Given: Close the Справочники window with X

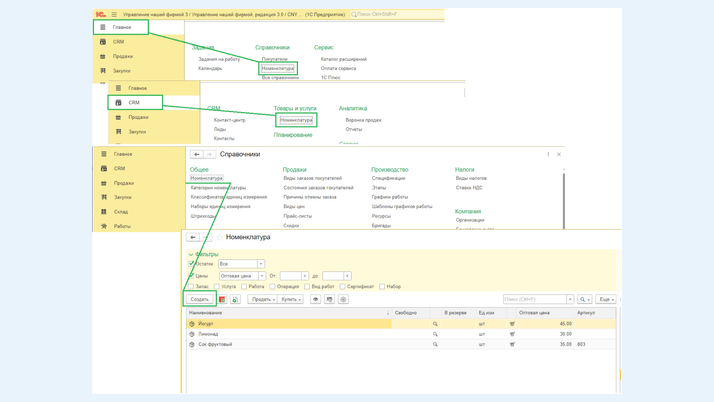Looking at the screenshot, I should (x=559, y=154).
